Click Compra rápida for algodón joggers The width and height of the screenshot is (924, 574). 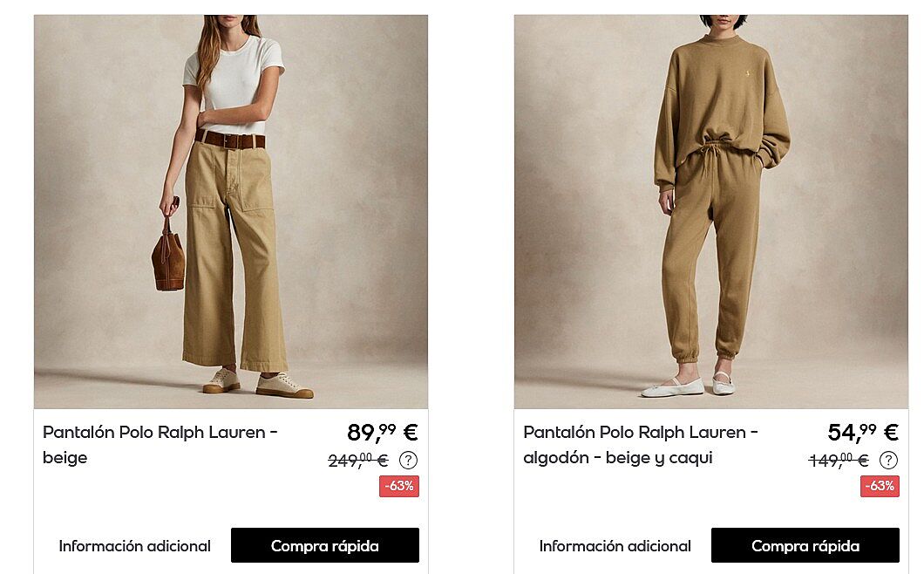coord(805,545)
